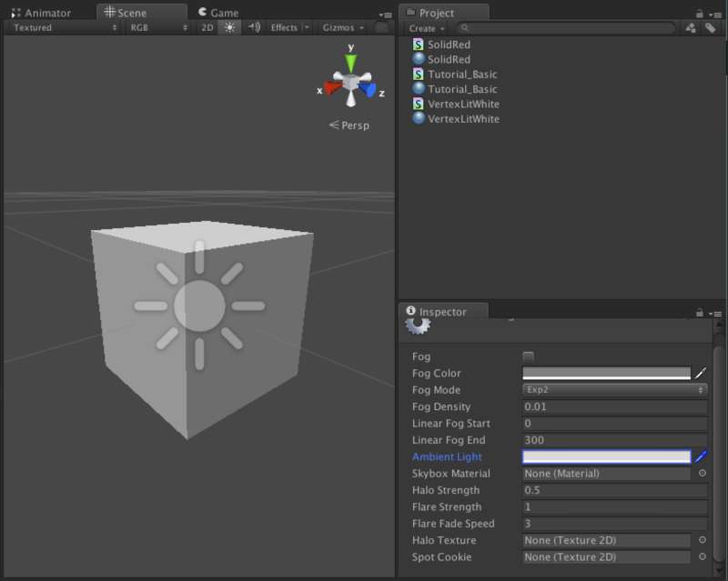Toggle scene lighting sun button
Screen dimensions: 728x581
tap(229, 28)
